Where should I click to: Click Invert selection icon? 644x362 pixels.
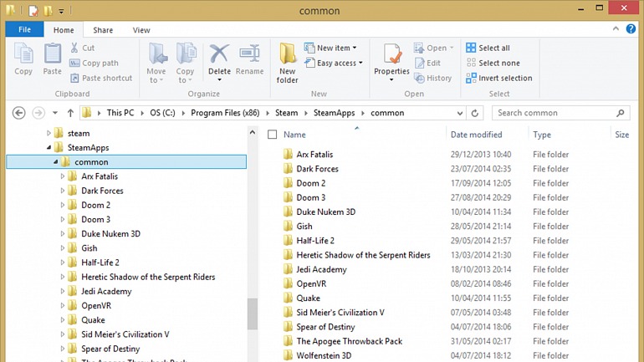pyautogui.click(x=471, y=78)
